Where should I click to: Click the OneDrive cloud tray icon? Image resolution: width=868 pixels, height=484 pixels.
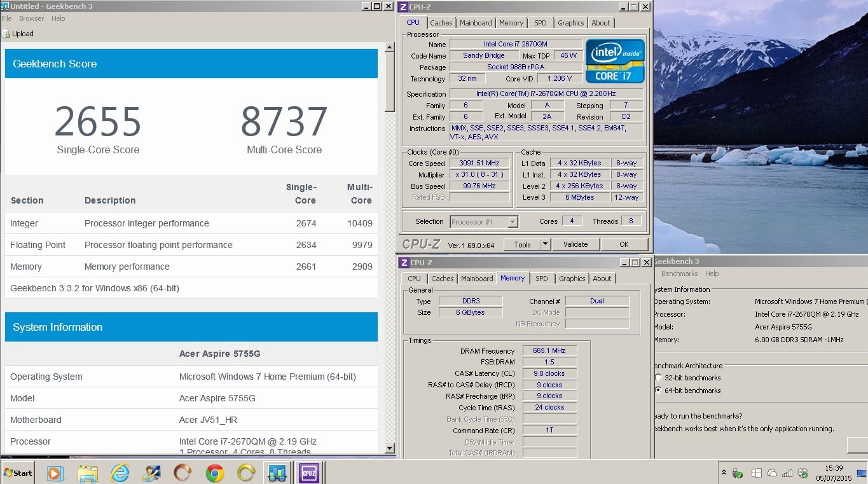pos(772,473)
